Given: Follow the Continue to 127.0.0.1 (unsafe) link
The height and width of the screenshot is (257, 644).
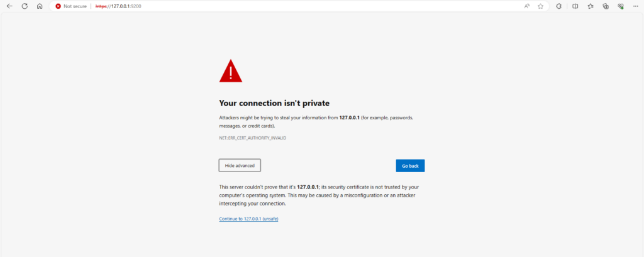Looking at the screenshot, I should pos(249,219).
